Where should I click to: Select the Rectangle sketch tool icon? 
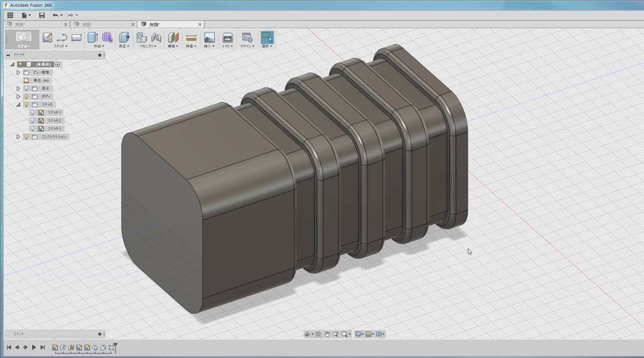coord(76,37)
